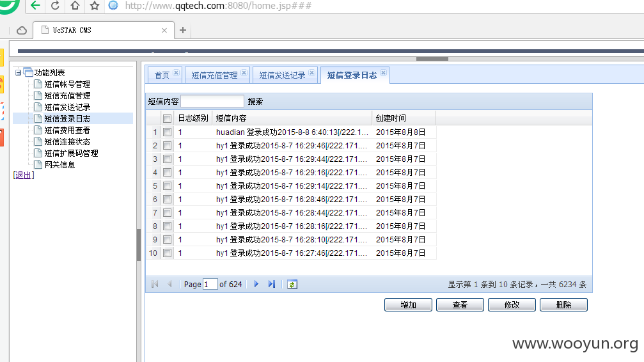Check row 8 checkbox 16:28:16
Viewport: 644px width, 362px height.
[167, 226]
